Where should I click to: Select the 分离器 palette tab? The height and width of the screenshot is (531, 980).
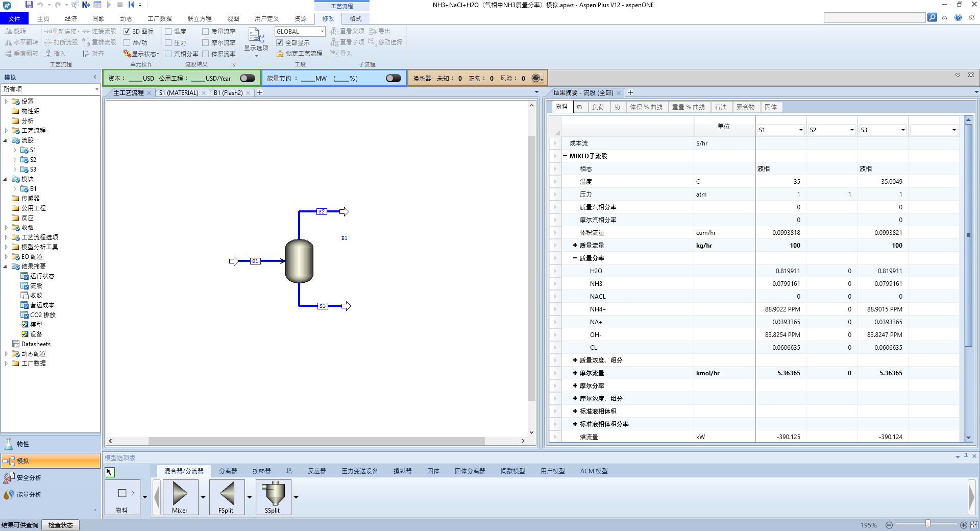coord(228,471)
